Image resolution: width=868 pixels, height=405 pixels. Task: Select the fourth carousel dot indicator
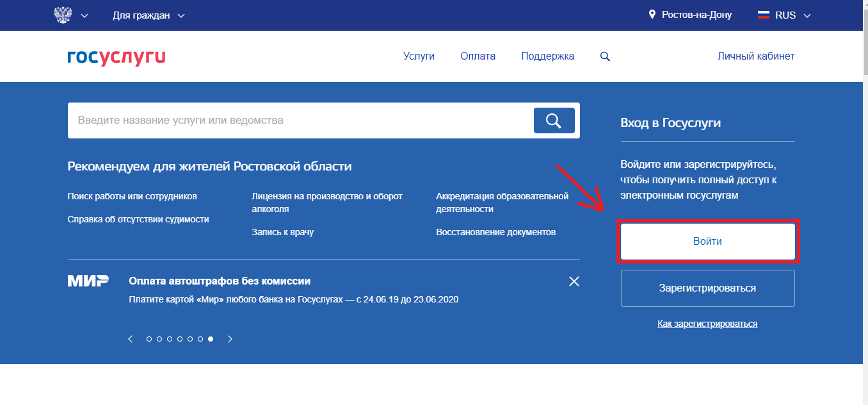(180, 339)
